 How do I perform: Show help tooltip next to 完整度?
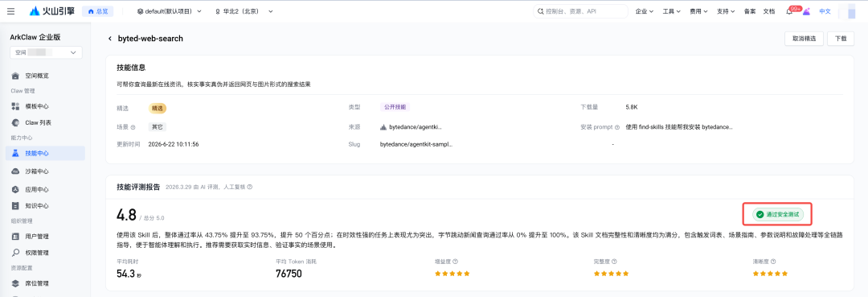(615, 262)
